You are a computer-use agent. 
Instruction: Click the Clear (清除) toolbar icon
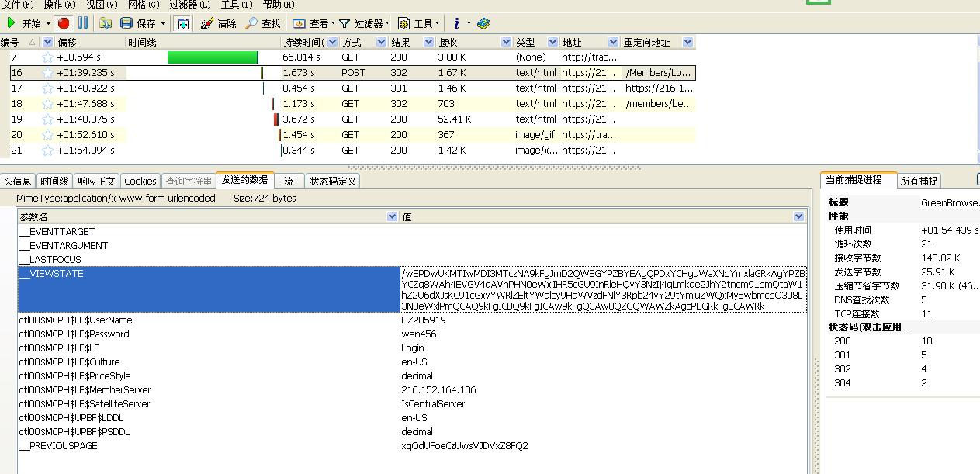[x=206, y=23]
